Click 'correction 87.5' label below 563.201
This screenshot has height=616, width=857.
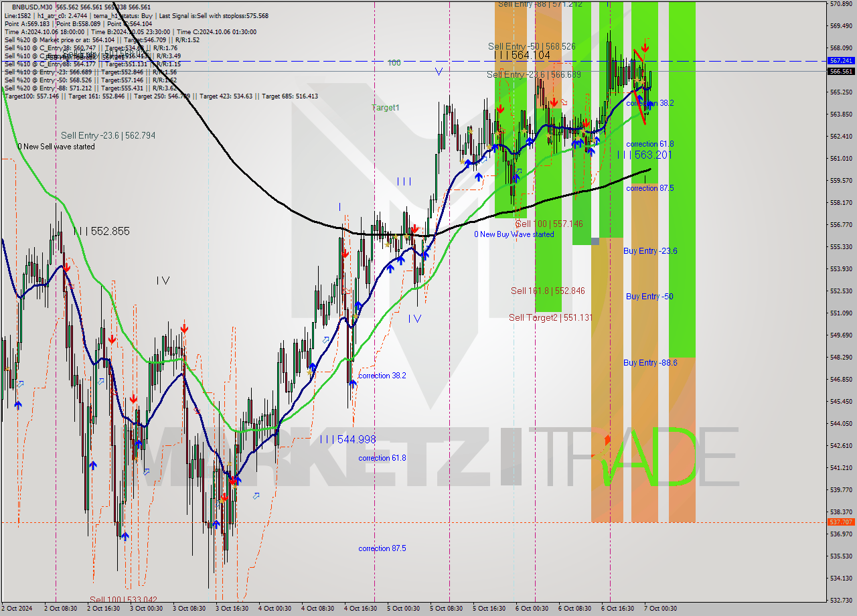click(650, 188)
